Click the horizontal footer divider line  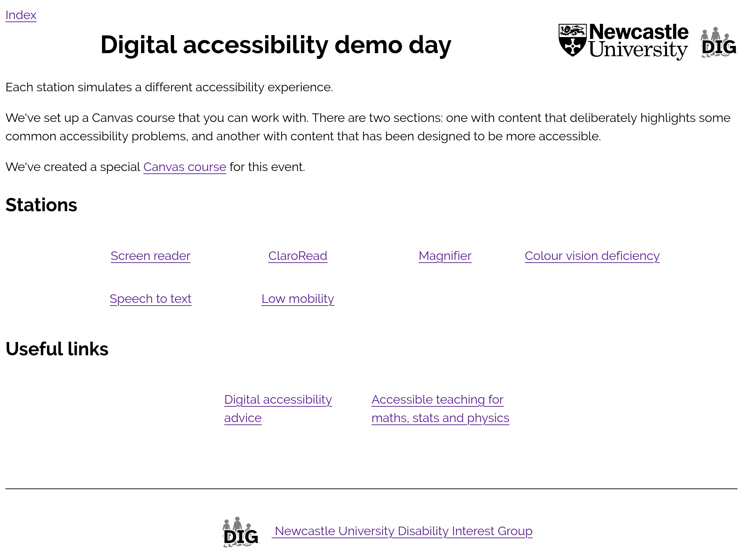[371, 489]
